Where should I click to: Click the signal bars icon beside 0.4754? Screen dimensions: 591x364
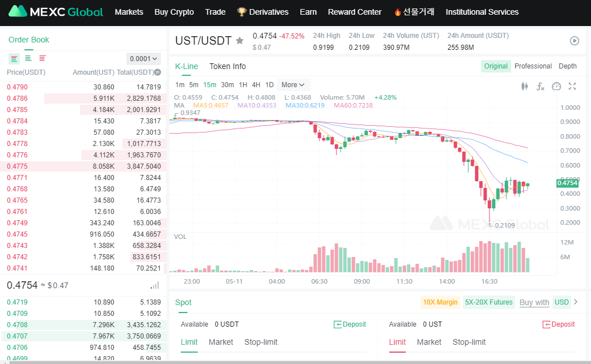(x=155, y=285)
